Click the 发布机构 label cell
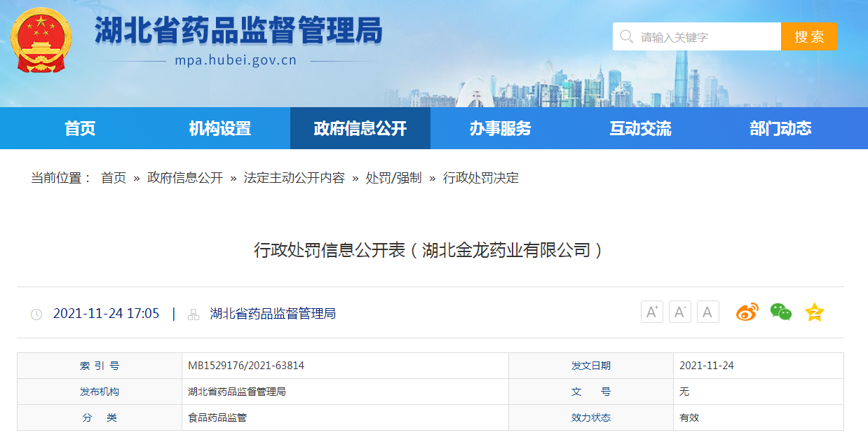The image size is (868, 435). (x=100, y=392)
